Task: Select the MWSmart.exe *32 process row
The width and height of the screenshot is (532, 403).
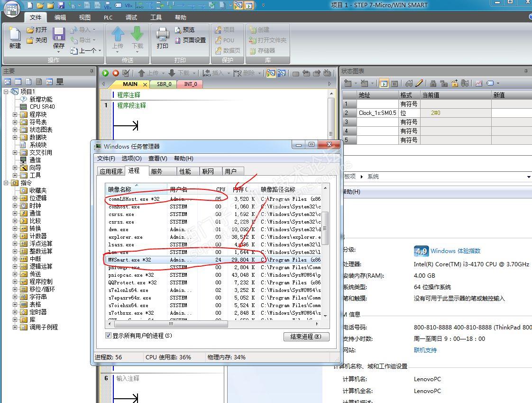Action: tap(213, 260)
